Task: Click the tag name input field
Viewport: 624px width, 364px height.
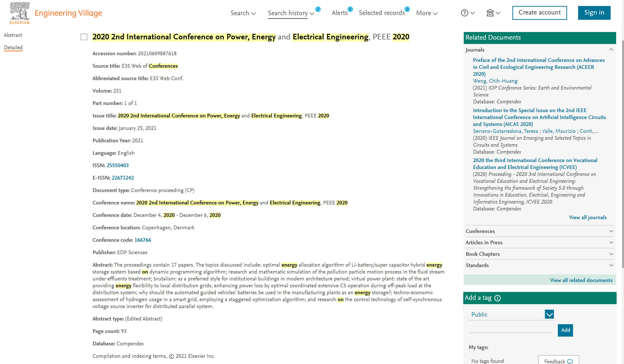Action: click(510, 330)
